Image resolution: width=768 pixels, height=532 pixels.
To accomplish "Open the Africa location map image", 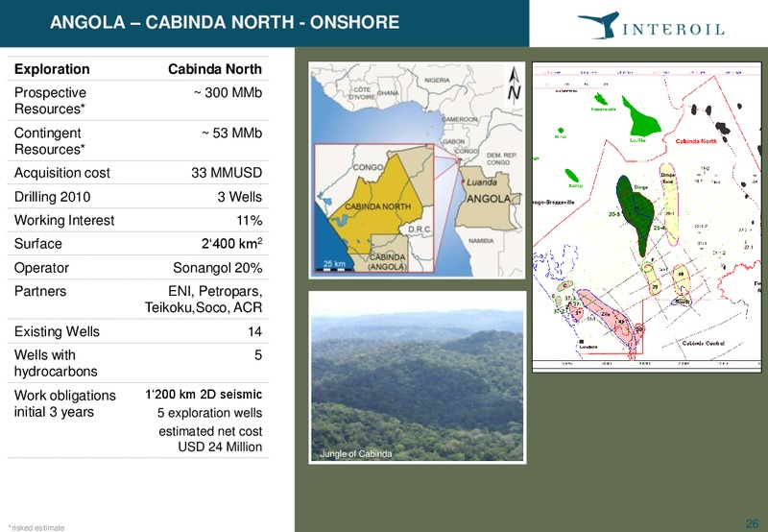I will pyautogui.click(x=417, y=170).
